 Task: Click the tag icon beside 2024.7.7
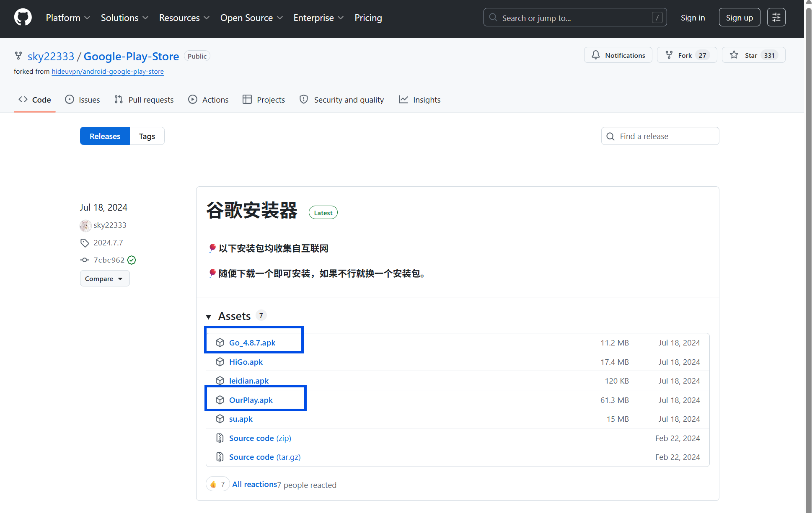click(x=85, y=243)
